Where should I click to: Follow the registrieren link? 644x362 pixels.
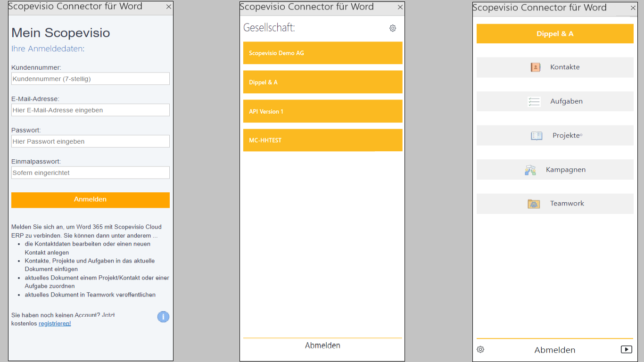click(55, 323)
